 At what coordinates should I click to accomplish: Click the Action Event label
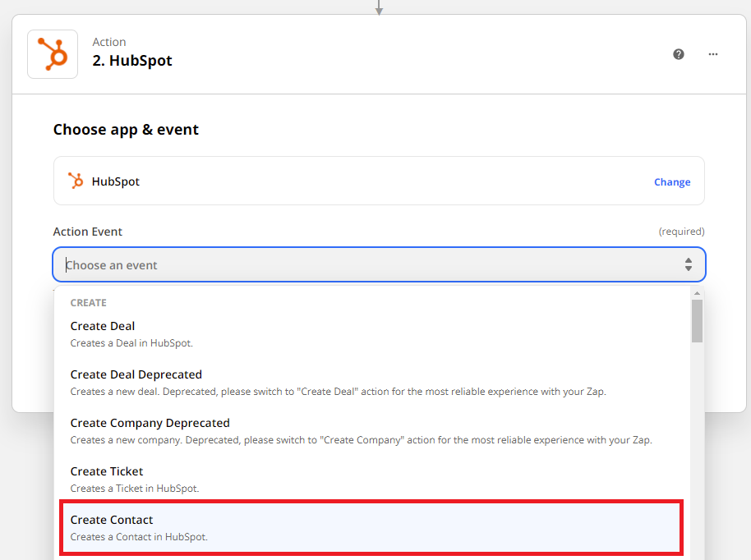point(88,232)
